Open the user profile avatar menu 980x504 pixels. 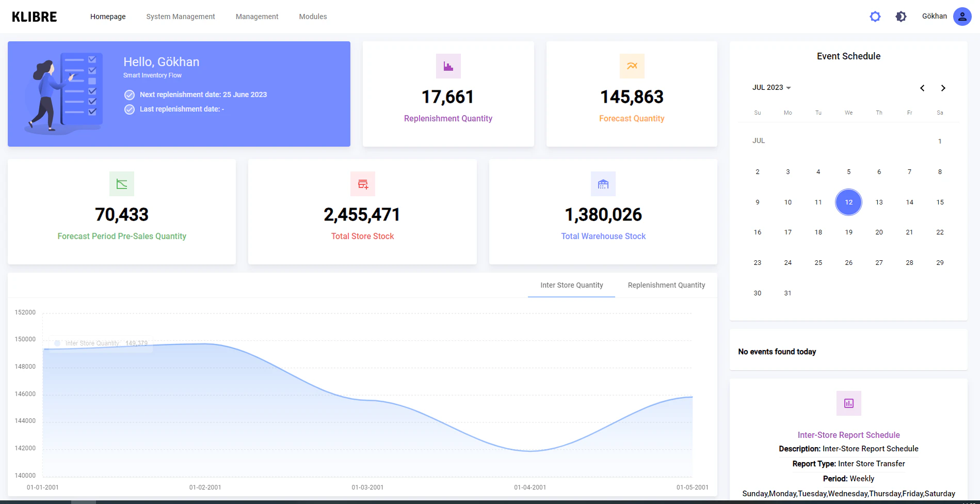point(962,16)
